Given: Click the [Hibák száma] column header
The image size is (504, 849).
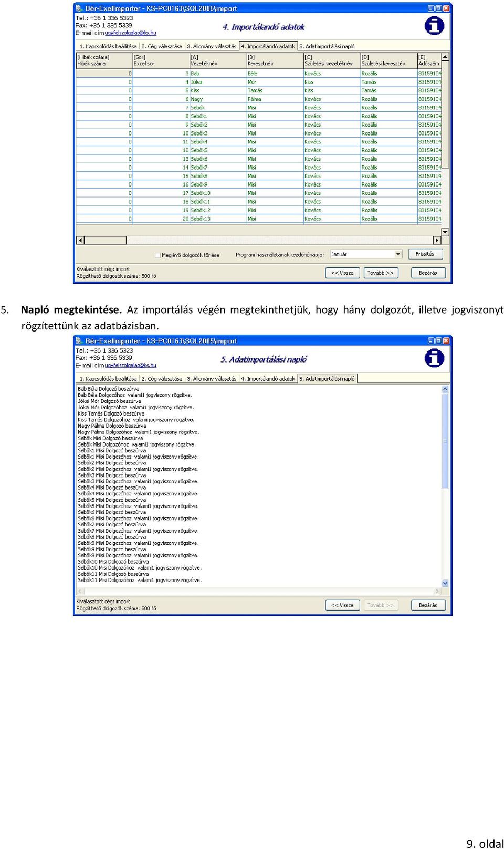Looking at the screenshot, I should 104,60.
